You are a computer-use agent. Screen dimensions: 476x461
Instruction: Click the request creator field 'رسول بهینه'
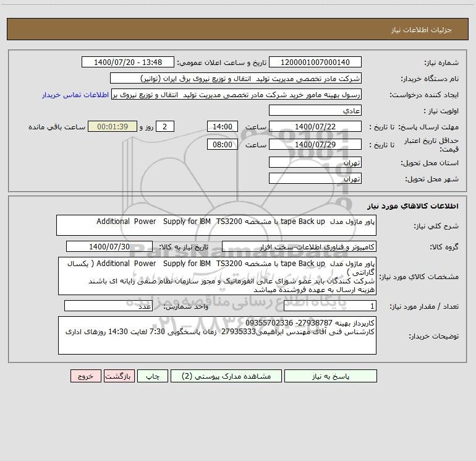pyautogui.click(x=237, y=95)
